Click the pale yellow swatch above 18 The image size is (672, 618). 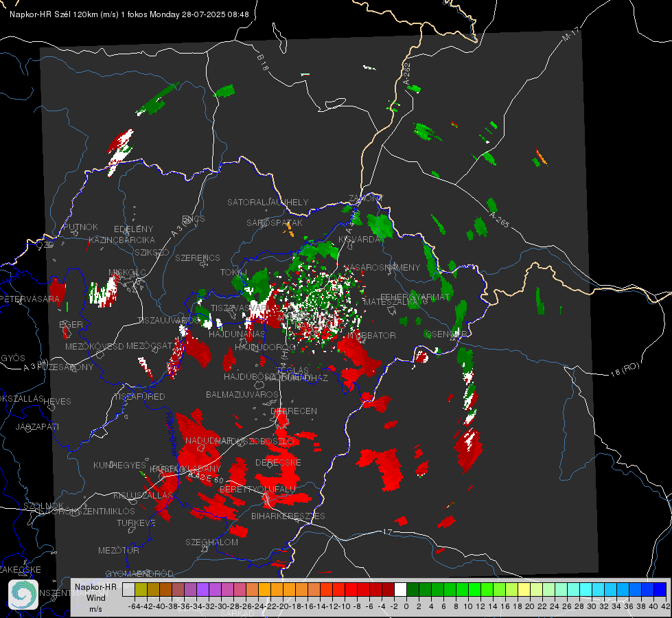tap(524, 589)
